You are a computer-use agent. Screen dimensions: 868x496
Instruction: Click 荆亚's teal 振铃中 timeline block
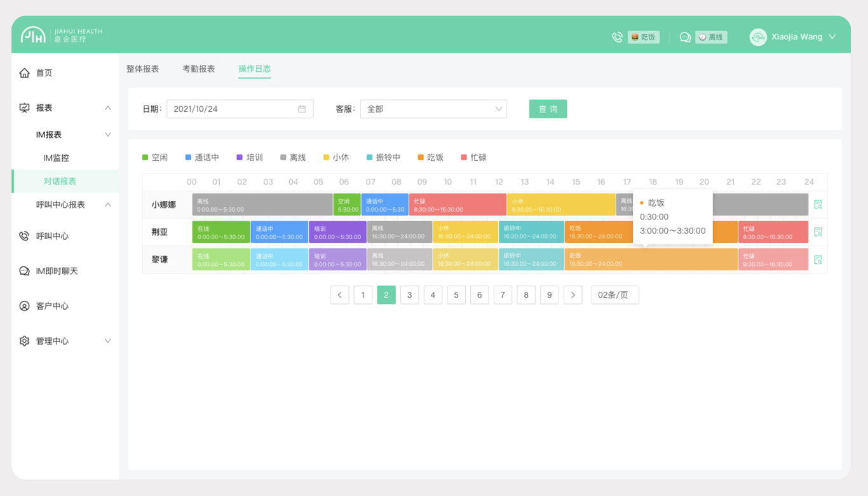click(x=531, y=232)
